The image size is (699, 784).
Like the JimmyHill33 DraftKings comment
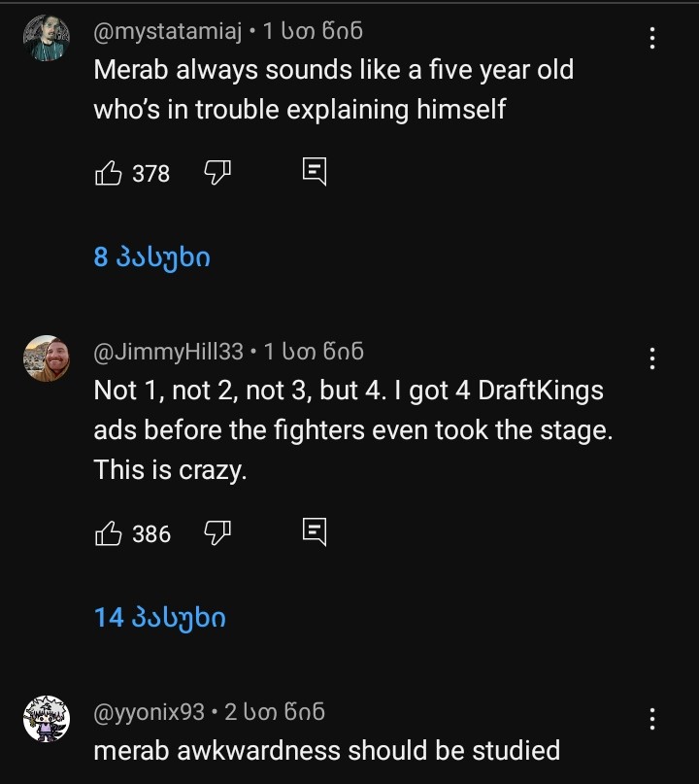coord(108,533)
